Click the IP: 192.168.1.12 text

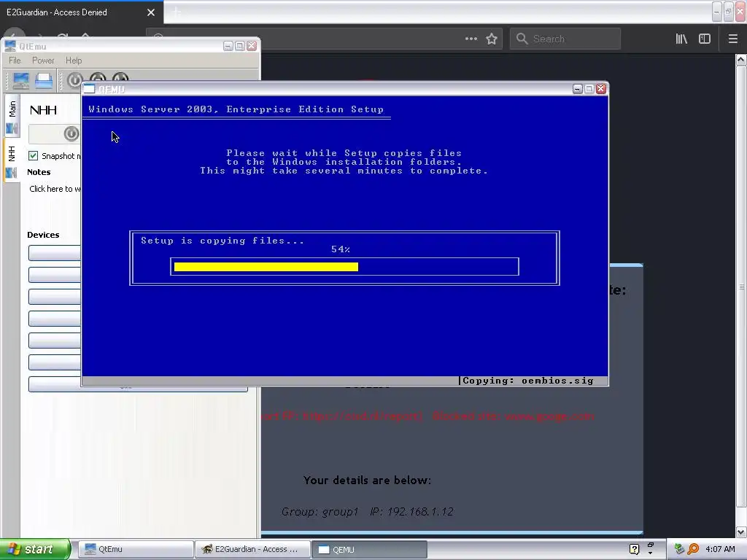pos(411,512)
